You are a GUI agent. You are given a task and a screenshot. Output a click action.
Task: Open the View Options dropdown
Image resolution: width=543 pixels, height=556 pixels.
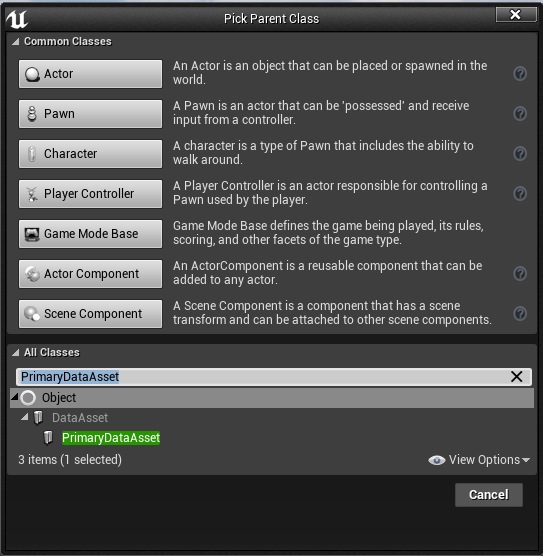[x=479, y=460]
